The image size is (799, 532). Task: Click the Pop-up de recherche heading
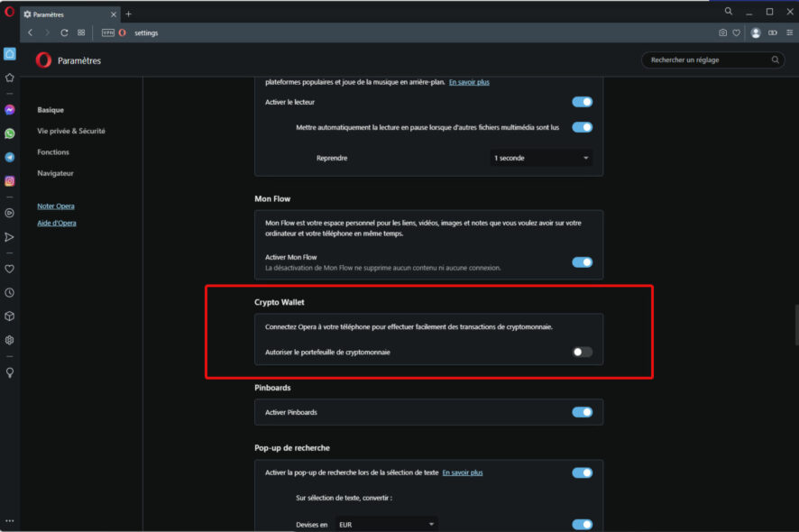tap(292, 448)
